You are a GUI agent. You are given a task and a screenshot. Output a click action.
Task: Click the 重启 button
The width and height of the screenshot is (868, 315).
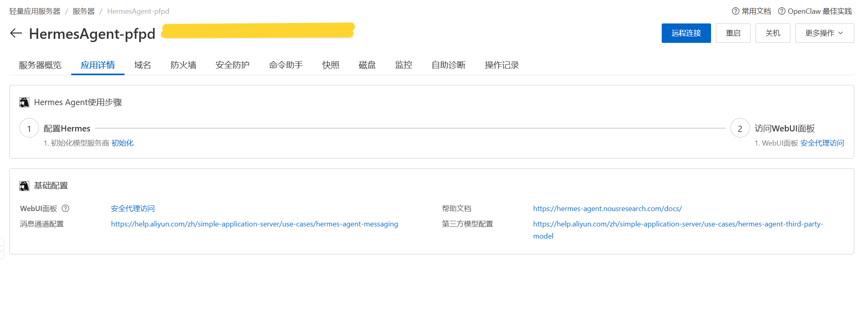click(x=733, y=33)
